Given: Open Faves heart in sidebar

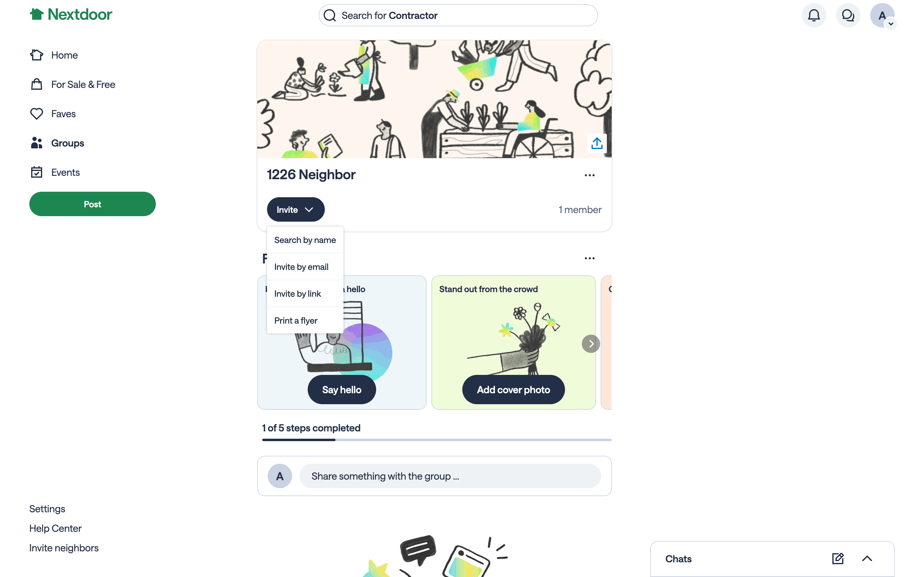Looking at the screenshot, I should (x=53, y=114).
